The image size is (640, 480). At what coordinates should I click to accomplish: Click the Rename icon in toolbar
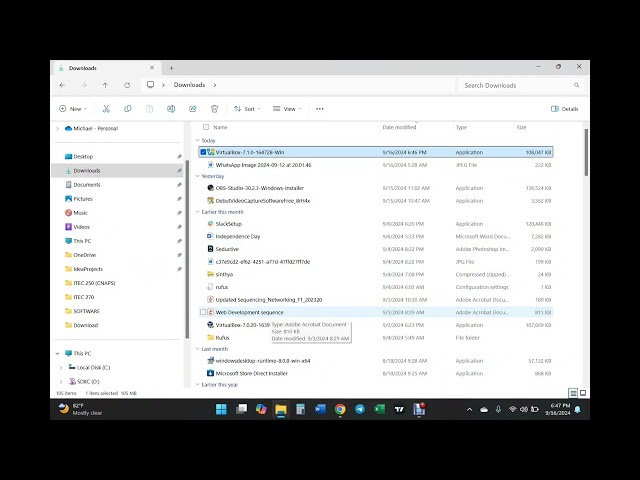tap(171, 109)
